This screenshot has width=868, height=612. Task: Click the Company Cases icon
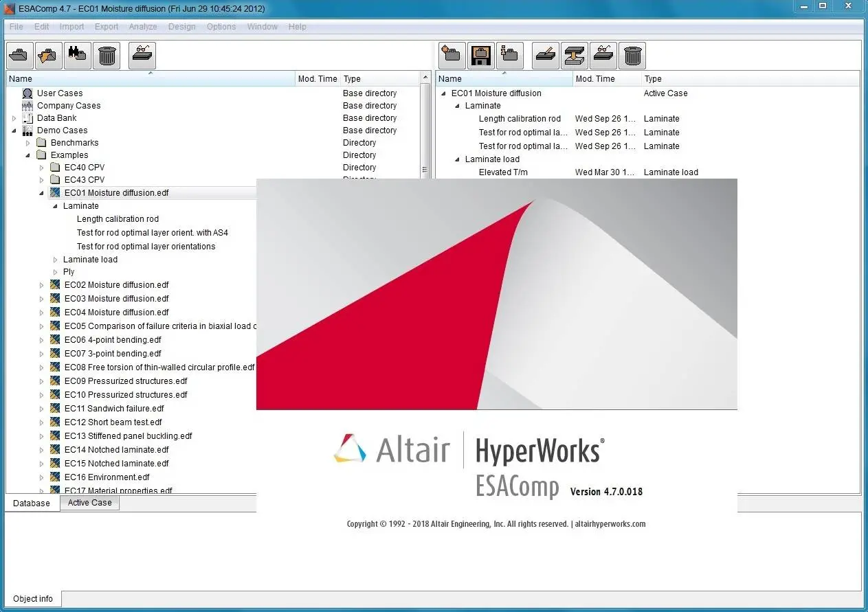point(27,106)
